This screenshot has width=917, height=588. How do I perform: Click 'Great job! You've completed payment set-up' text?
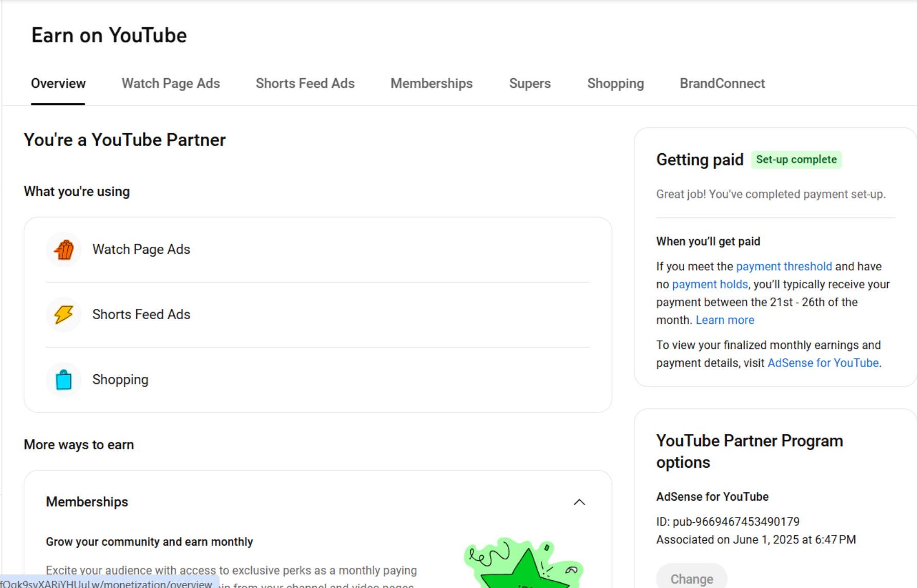pyautogui.click(x=771, y=194)
